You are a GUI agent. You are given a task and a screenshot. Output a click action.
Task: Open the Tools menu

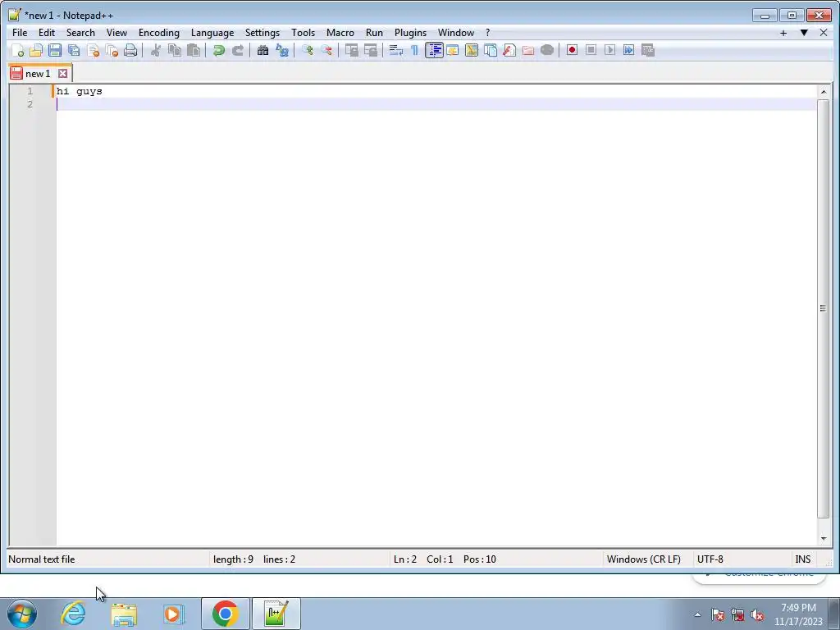coord(303,33)
